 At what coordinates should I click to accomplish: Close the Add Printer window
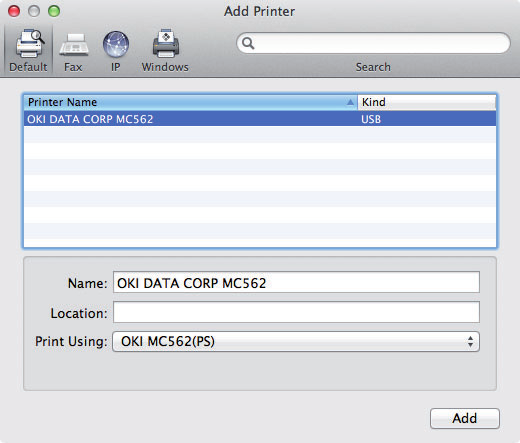pos(14,11)
